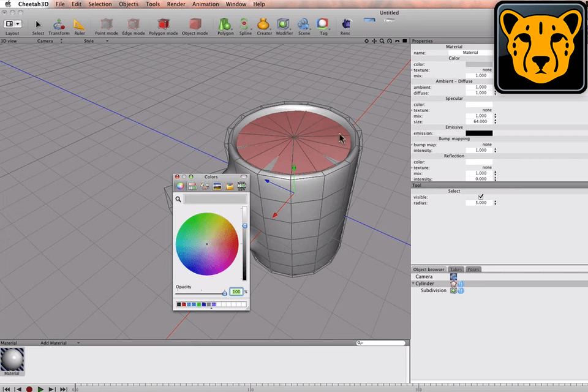Open the Modifier tool
Image resolution: width=588 pixels, height=392 pixels.
284,25
